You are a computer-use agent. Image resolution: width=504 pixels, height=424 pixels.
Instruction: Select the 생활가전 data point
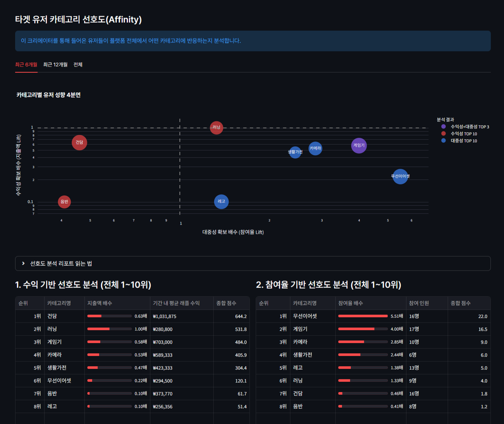295,152
